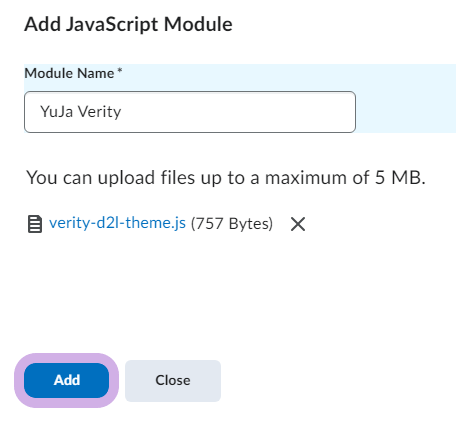Click the word JavaScript in the dialog title
The height and width of the screenshot is (423, 456).
point(112,24)
